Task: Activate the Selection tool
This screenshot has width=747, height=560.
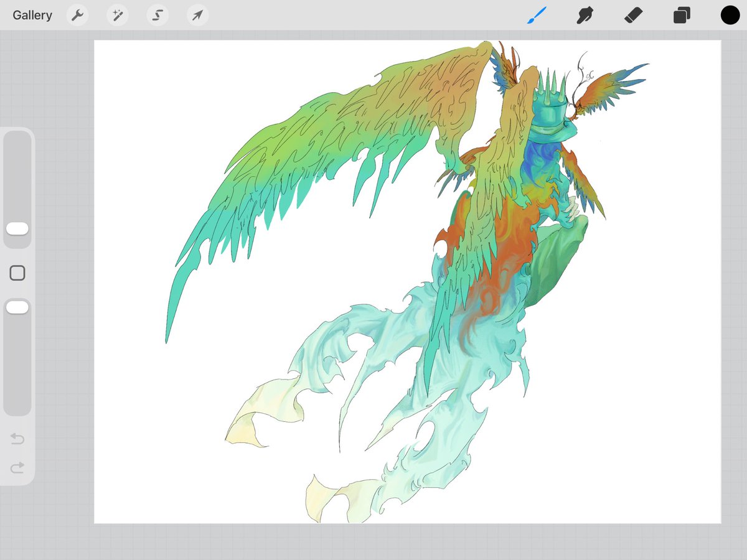Action: (157, 16)
